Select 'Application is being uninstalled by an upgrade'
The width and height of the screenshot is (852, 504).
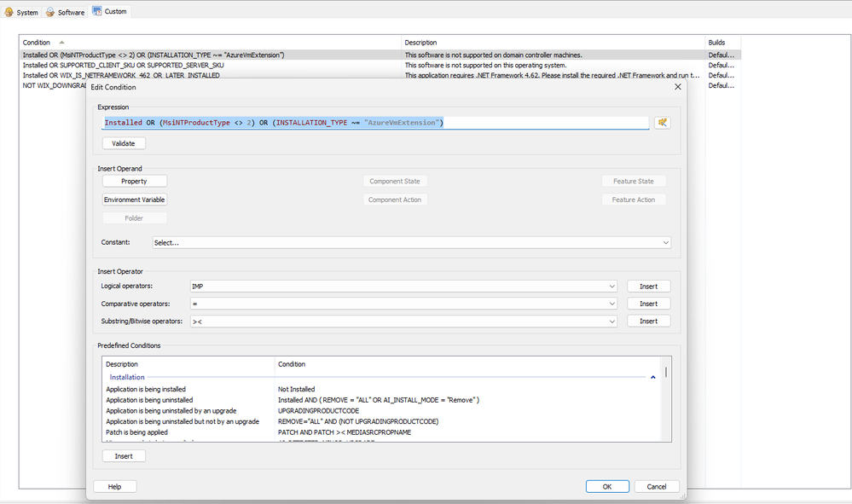click(380, 411)
